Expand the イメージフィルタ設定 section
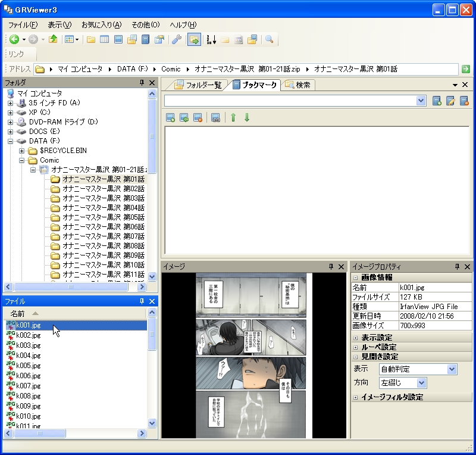This screenshot has width=476, height=455. tap(355, 397)
